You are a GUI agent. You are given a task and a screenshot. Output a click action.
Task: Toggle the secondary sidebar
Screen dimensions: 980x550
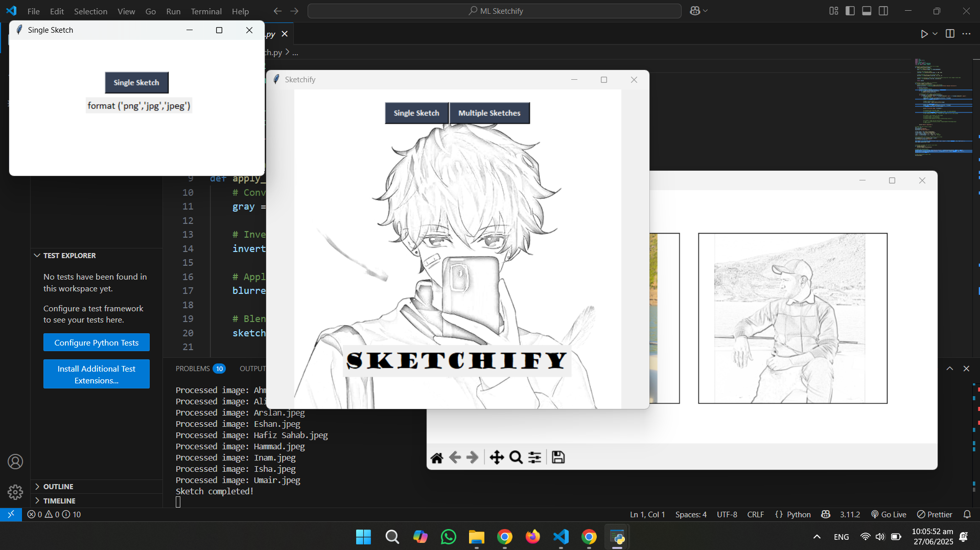point(883,10)
